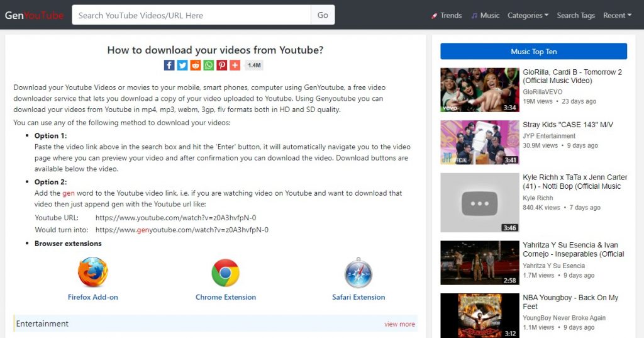Share page via WhatsApp icon
This screenshot has height=338, width=644.
(209, 65)
